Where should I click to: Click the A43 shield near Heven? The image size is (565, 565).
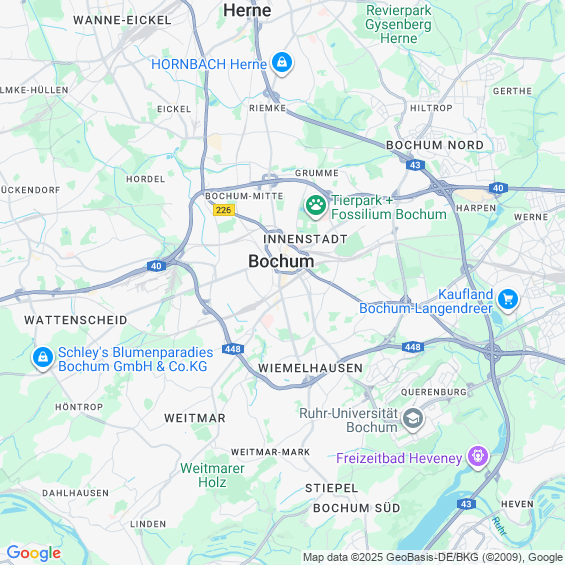[466, 504]
